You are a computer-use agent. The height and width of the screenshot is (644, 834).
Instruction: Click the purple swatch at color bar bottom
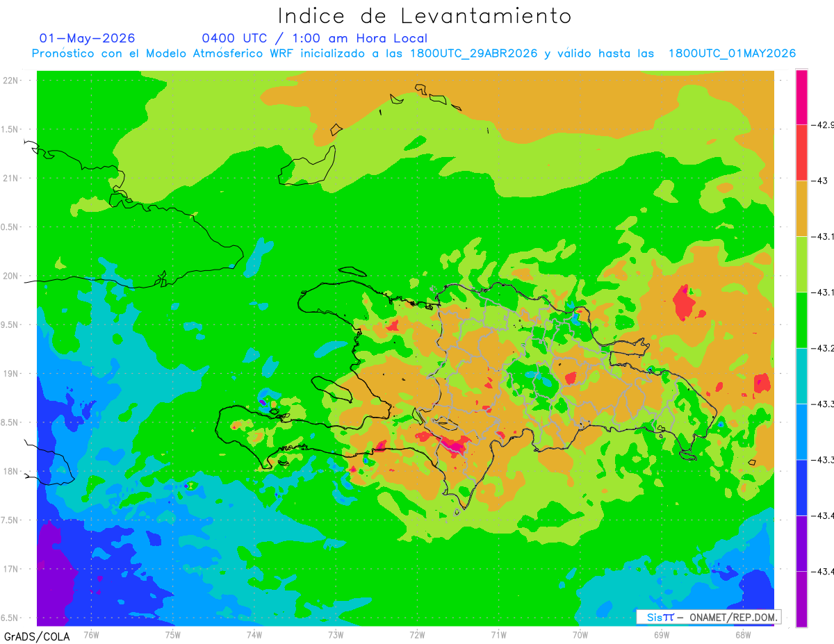click(x=801, y=599)
